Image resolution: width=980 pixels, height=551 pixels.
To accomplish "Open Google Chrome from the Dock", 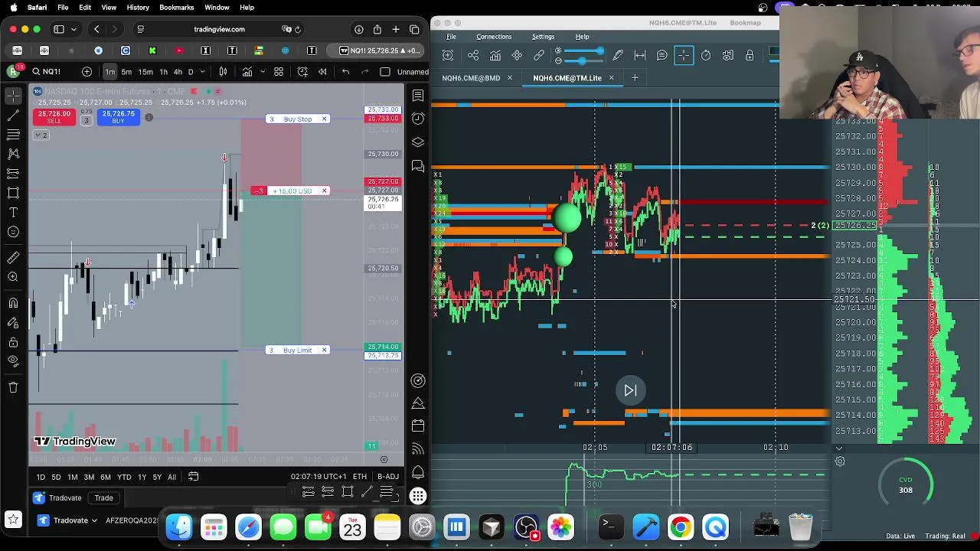I will (680, 527).
